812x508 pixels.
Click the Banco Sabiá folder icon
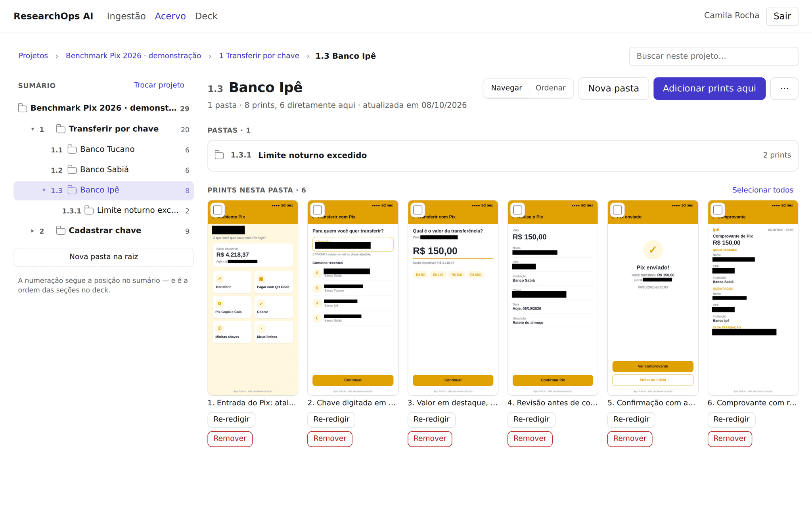[x=72, y=169]
